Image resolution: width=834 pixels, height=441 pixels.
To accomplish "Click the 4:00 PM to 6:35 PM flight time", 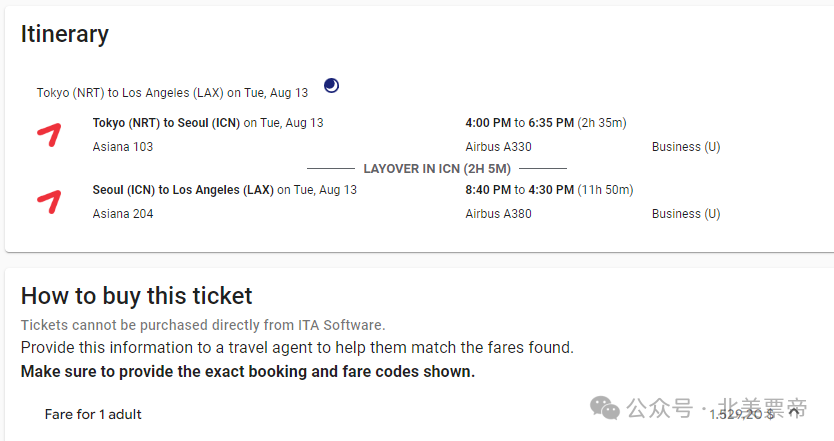I will click(520, 123).
